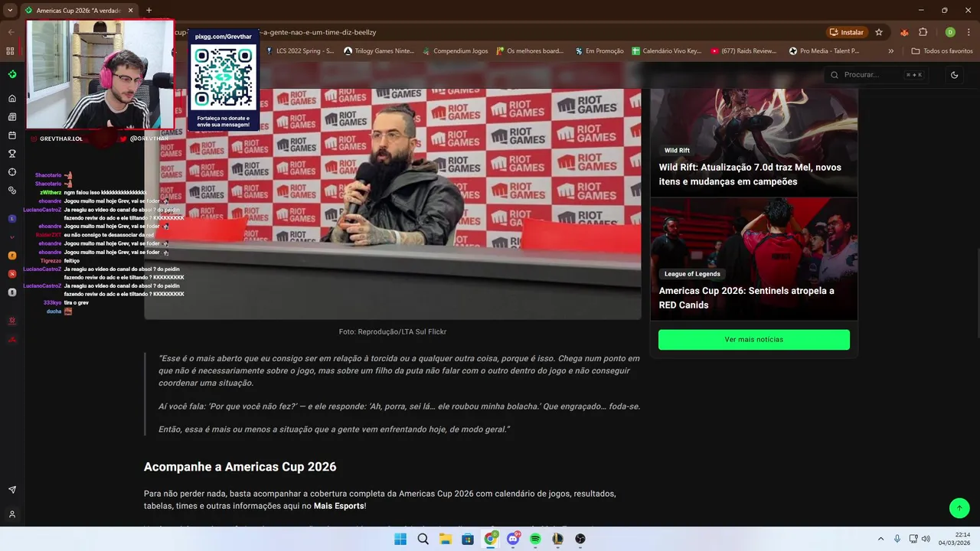980x551 pixels.
Task: Open the trophy tournaments icon in the sidebar
Action: (x=12, y=154)
